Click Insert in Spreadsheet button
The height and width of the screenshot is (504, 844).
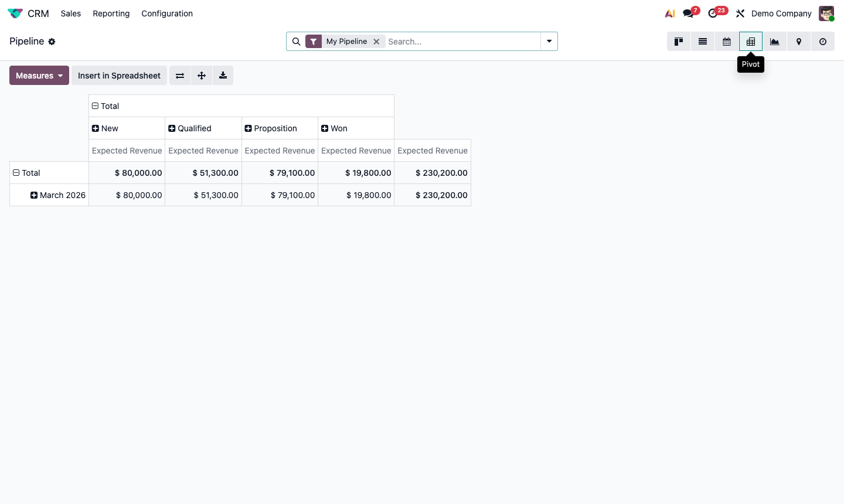pos(119,75)
